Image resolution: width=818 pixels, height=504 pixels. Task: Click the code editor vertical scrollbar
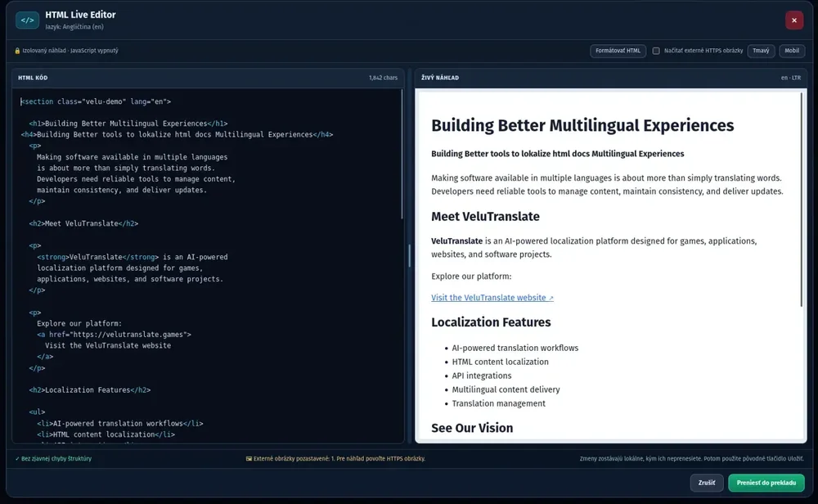pos(402,155)
